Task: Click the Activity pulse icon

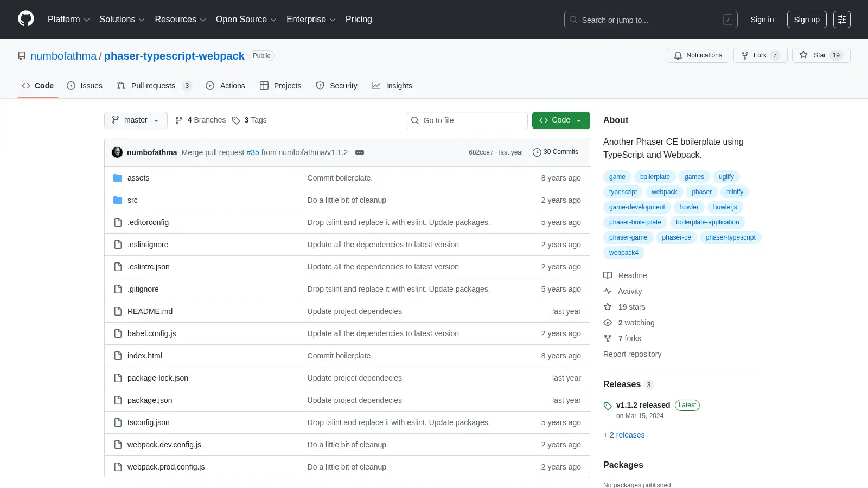Action: click(608, 291)
